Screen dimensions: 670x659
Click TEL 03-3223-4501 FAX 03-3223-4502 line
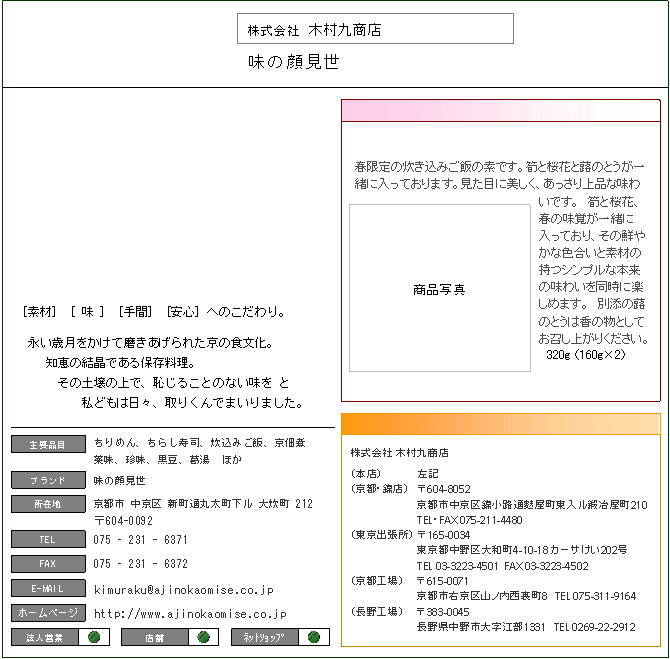tap(502, 566)
